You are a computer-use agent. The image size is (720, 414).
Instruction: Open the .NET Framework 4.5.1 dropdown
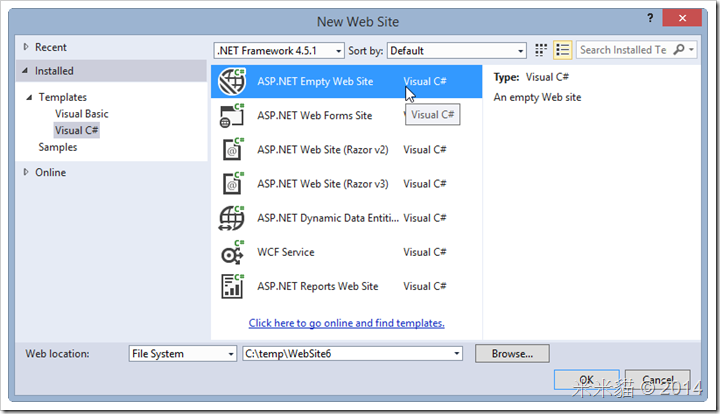click(279, 50)
